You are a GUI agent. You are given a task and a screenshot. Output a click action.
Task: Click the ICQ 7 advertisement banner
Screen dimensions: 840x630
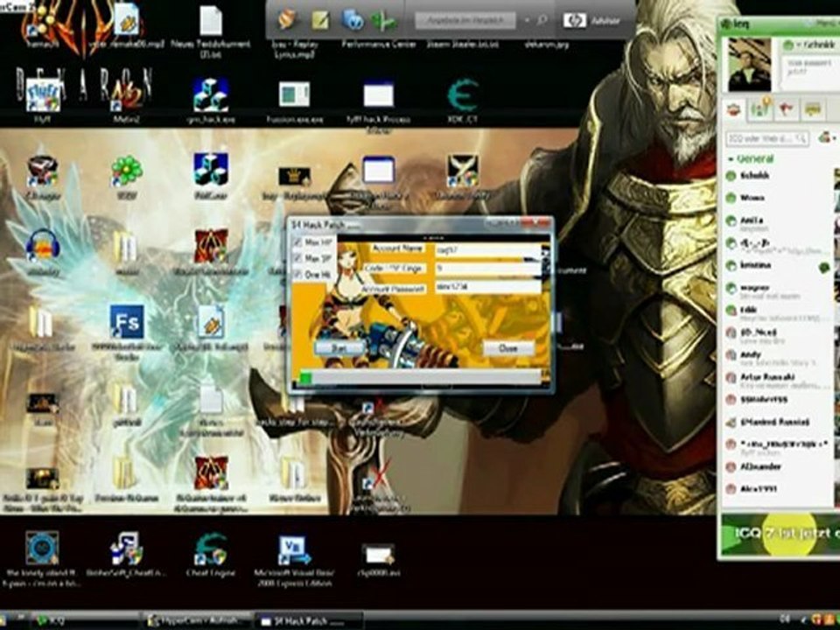(780, 534)
